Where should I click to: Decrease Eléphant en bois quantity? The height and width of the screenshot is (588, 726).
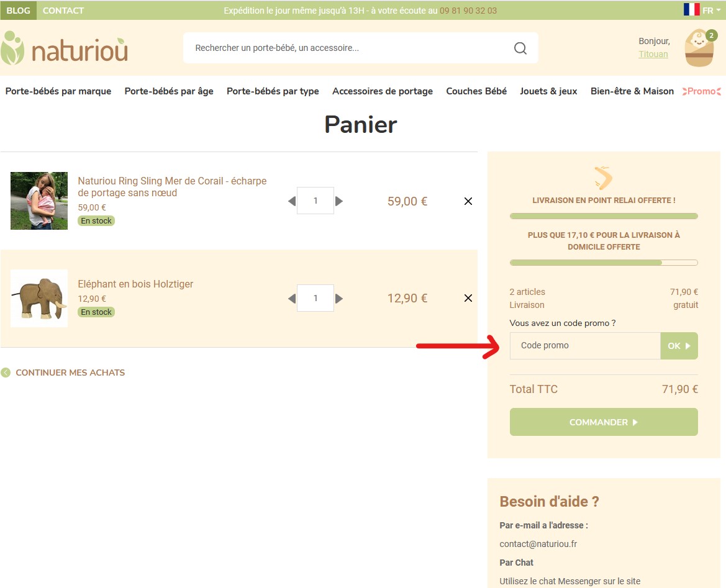292,299
